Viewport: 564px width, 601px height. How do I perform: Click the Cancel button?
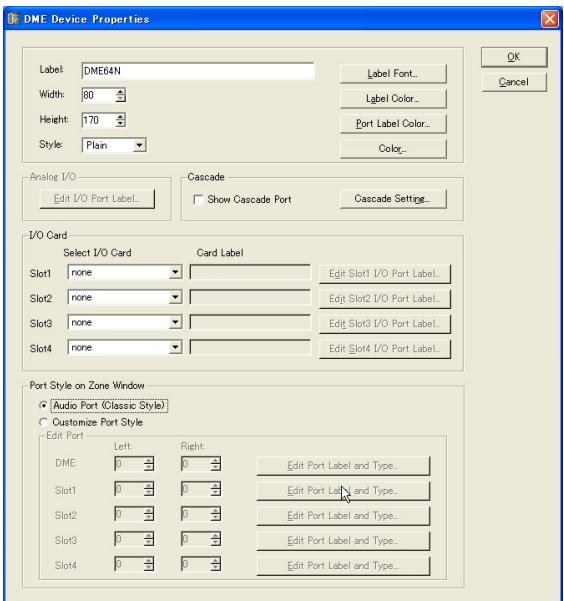point(514,82)
